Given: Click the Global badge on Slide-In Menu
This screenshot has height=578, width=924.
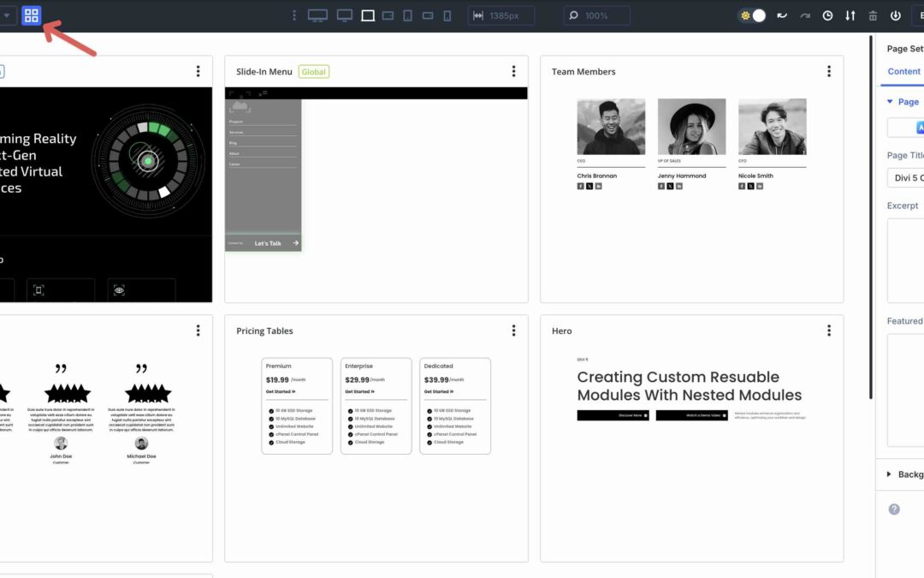Looking at the screenshot, I should 314,72.
